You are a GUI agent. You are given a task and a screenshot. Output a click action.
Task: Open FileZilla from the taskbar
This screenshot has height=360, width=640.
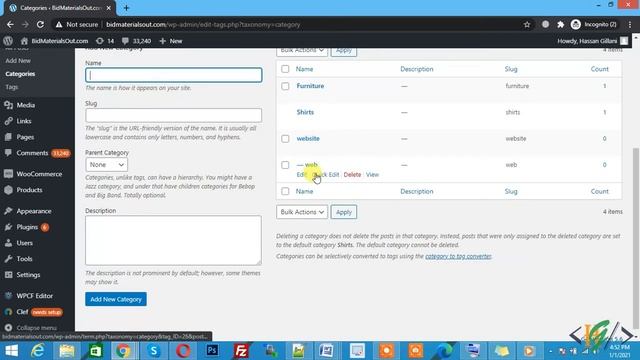tap(241, 351)
